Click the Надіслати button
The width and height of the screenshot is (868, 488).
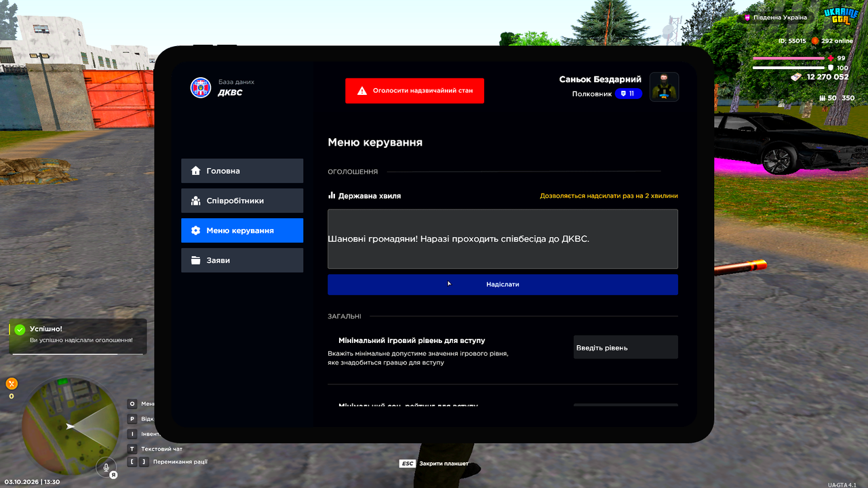click(x=502, y=285)
